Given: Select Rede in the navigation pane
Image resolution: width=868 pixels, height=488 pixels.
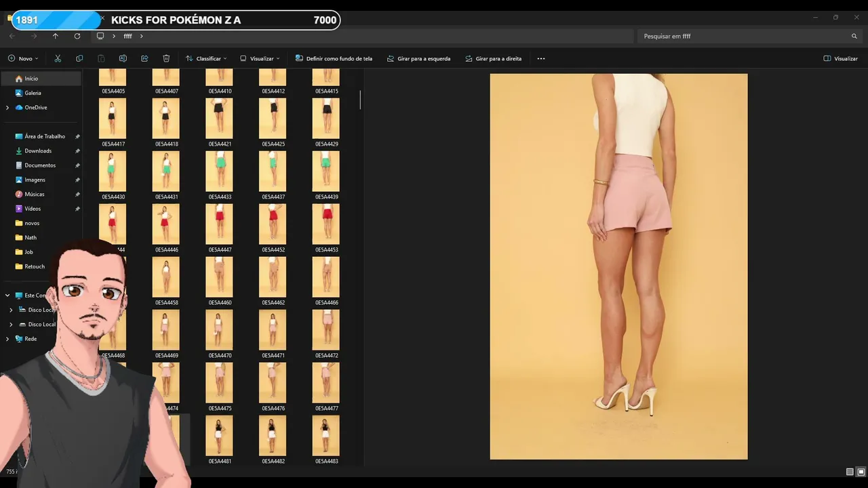Looking at the screenshot, I should (31, 339).
